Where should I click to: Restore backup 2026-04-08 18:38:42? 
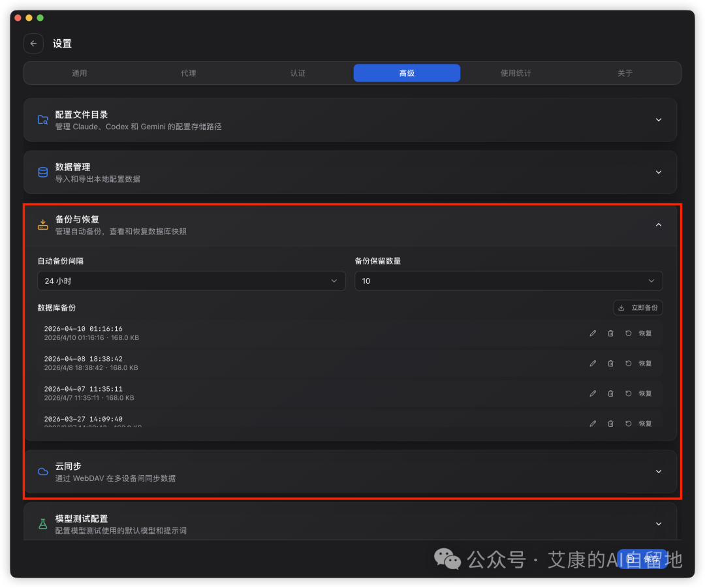[x=638, y=364]
